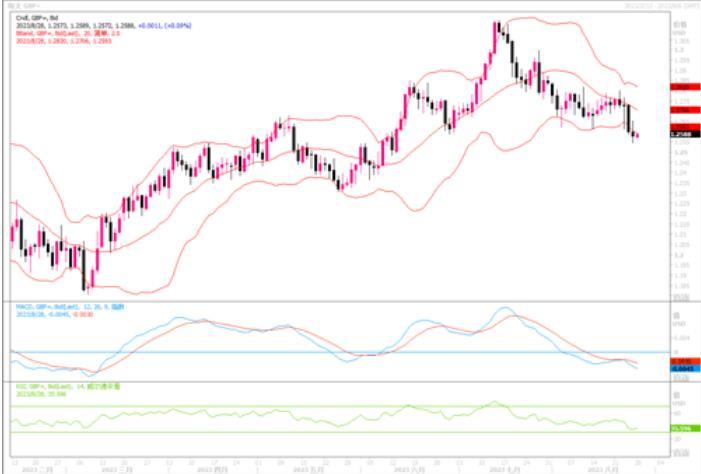
Task: Click the blue MACD zero line
Action: 340,352
